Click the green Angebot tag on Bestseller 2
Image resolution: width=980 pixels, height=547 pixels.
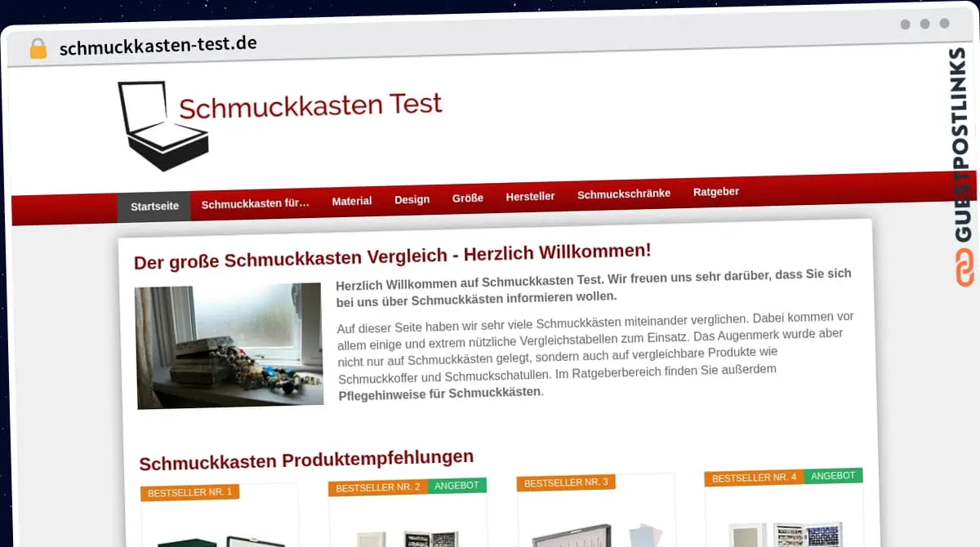point(457,485)
